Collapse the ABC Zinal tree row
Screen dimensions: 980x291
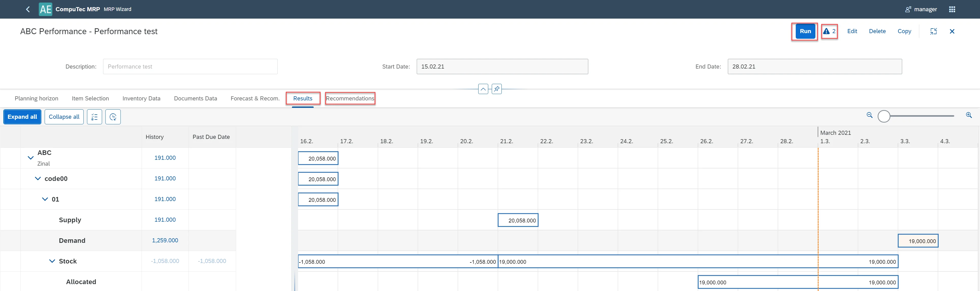[31, 158]
